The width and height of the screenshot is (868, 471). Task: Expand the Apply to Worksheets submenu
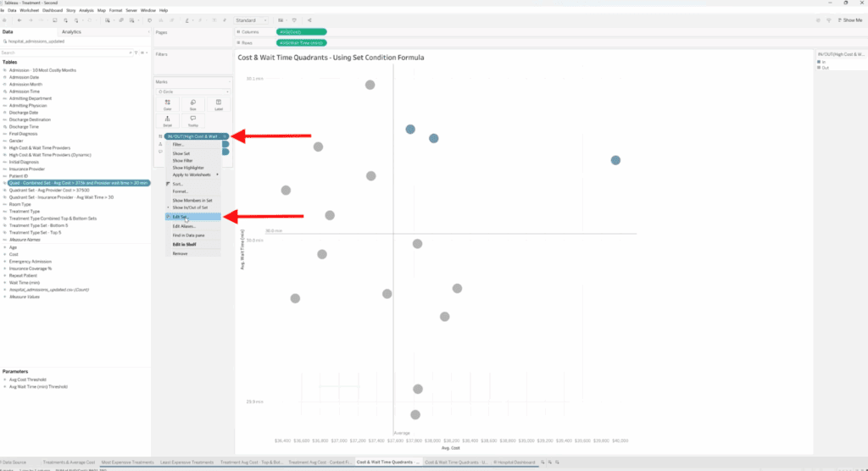[x=193, y=175]
